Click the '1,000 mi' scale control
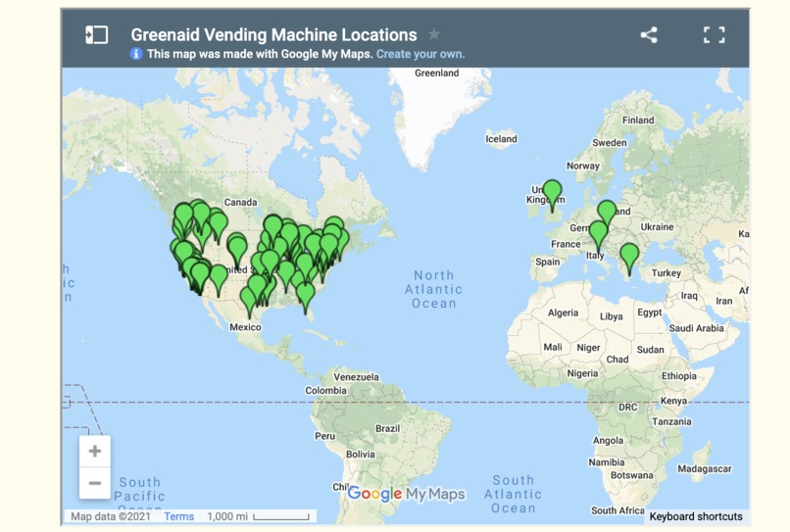Screen dimensions: 790x532 [258, 516]
